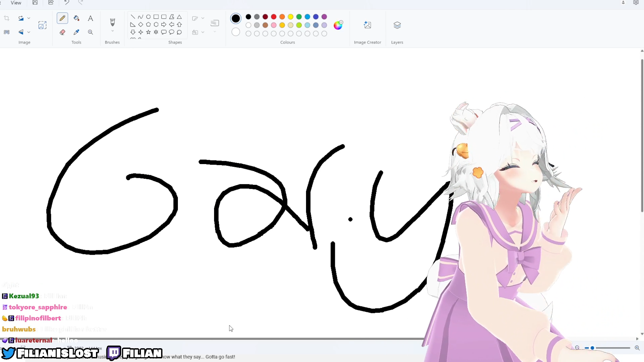
Task: Pick the Six-point star shape
Action: click(156, 32)
